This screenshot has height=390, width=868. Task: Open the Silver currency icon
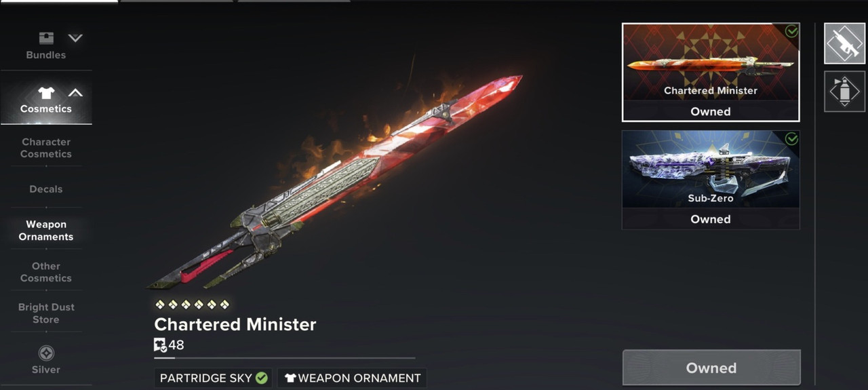46,353
